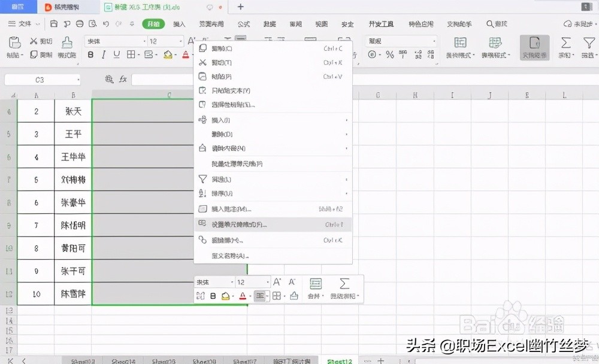The width and height of the screenshot is (599, 364).
Task: Click the font color swatch on the mini toolbar
Action: click(x=243, y=295)
